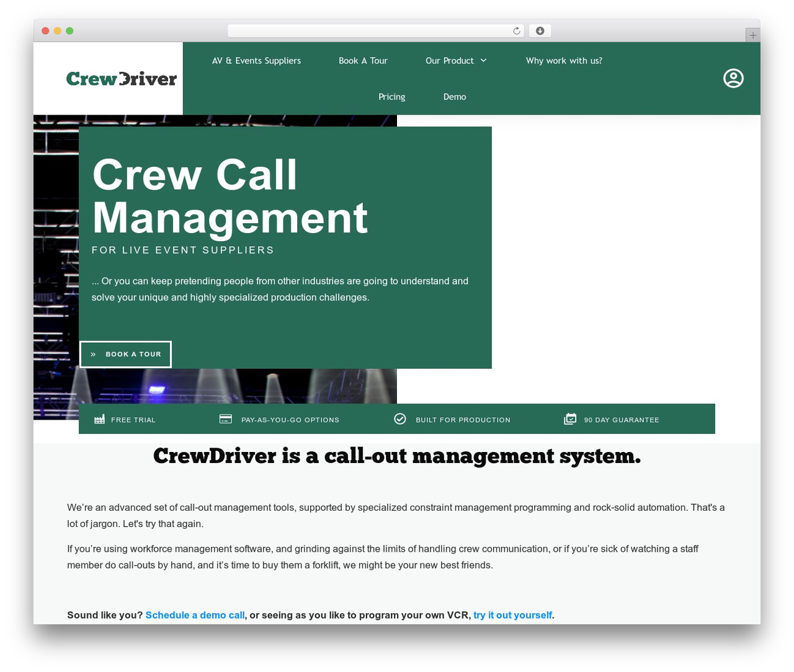
Task: Click the BOOK A TOUR hero button
Action: [x=125, y=355]
